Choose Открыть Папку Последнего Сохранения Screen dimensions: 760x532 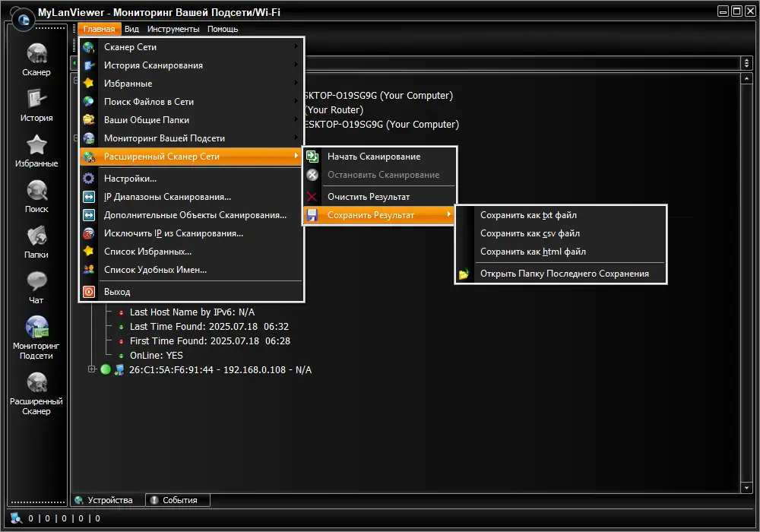point(561,274)
